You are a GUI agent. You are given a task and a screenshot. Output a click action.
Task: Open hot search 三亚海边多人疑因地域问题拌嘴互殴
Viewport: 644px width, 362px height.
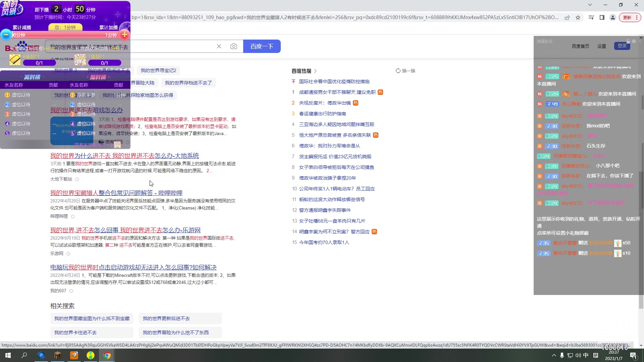(x=337, y=124)
